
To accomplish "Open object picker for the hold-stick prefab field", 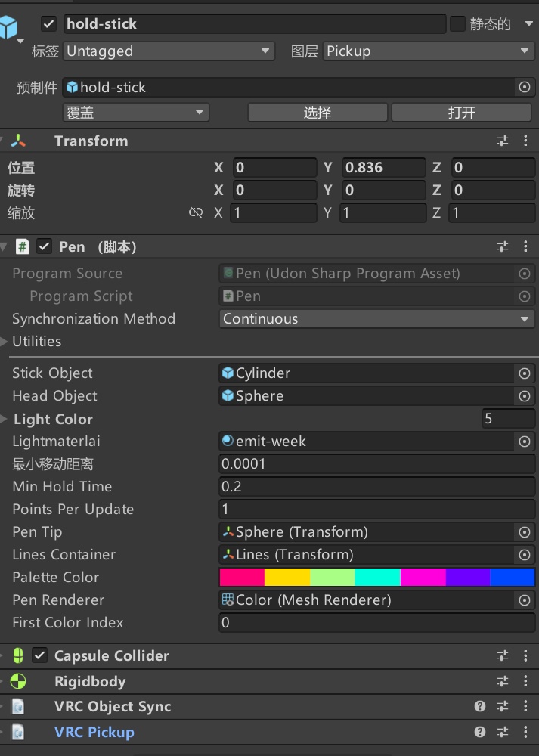I will click(525, 88).
